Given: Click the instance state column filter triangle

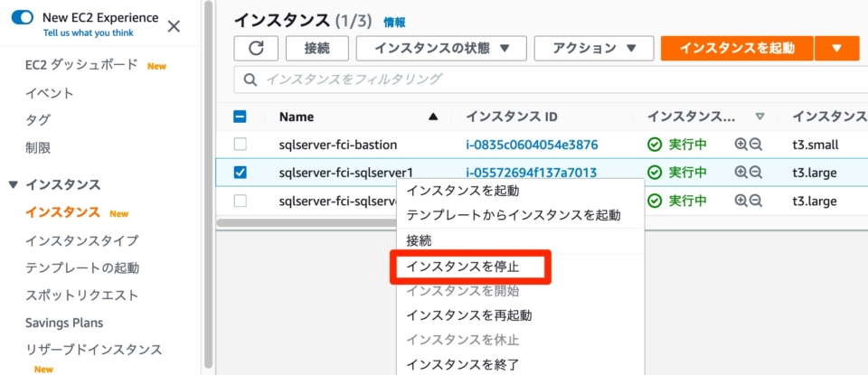Looking at the screenshot, I should (760, 117).
